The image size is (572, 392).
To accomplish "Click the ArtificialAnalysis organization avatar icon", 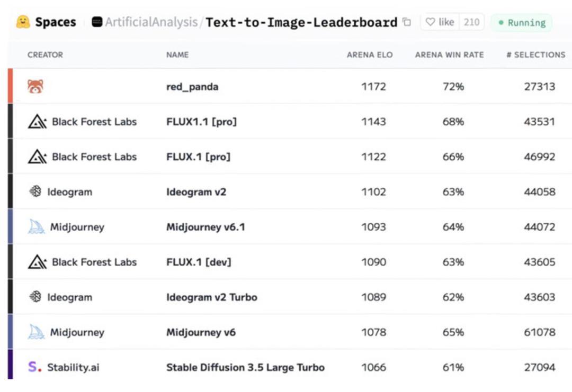I will 97,22.
